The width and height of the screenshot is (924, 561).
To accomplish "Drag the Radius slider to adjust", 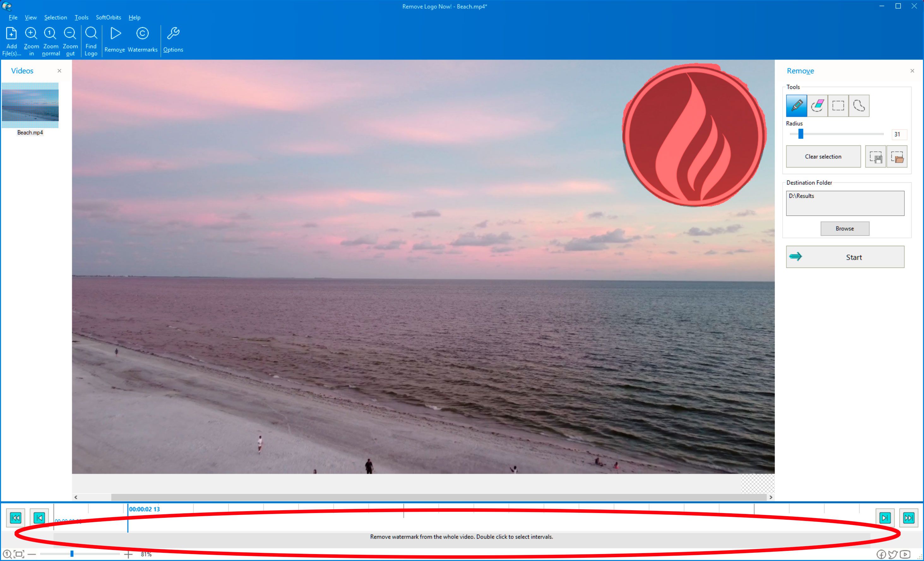I will 801,134.
